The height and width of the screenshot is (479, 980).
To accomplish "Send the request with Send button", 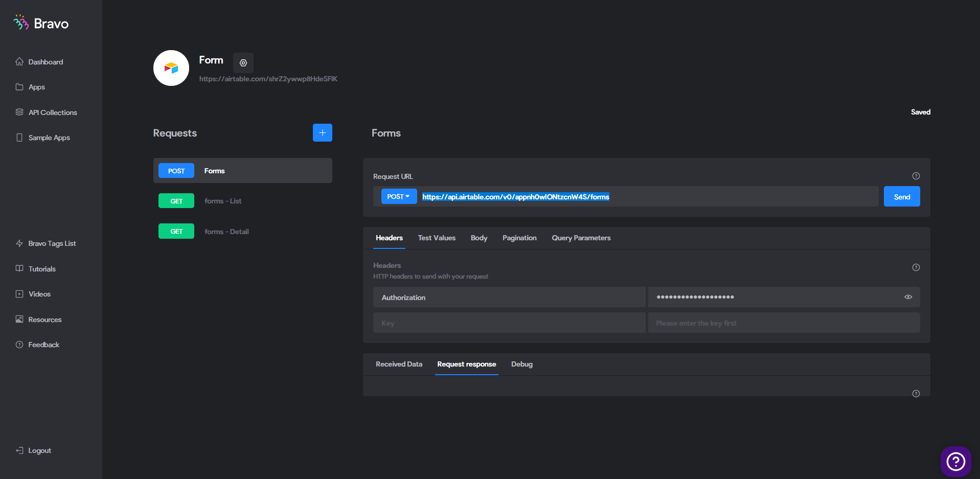I will [x=902, y=196].
